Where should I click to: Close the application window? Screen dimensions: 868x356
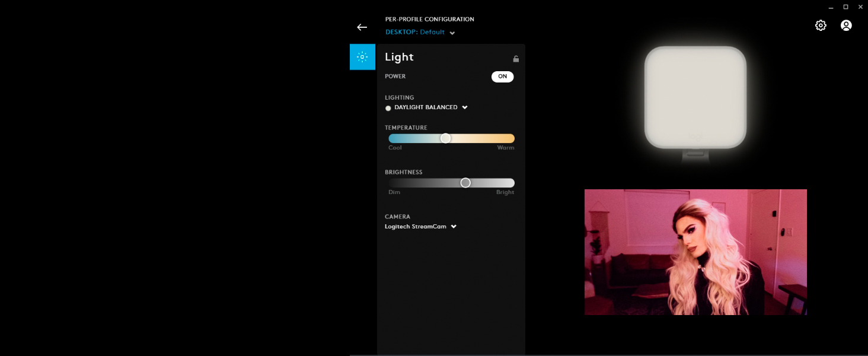pyautogui.click(x=860, y=7)
